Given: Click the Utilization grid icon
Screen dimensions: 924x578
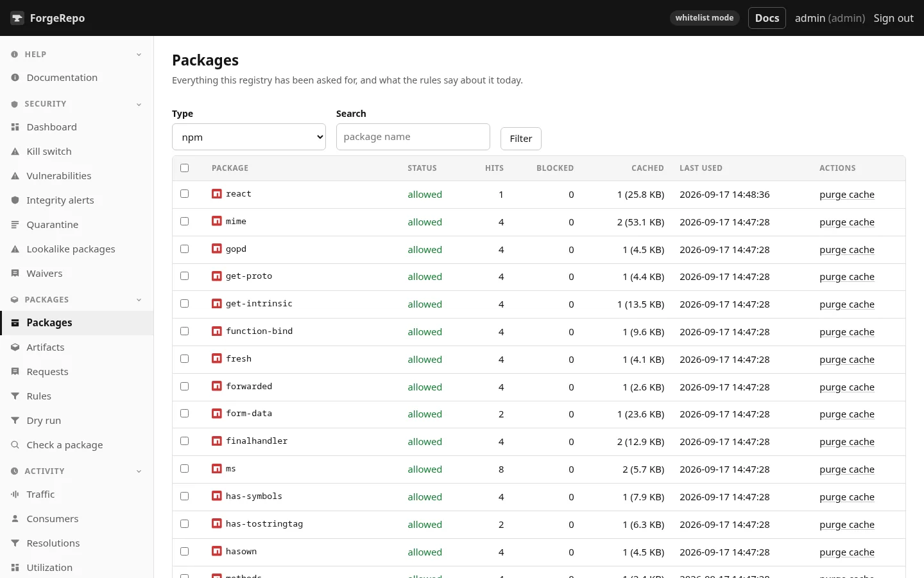Looking at the screenshot, I should [x=15, y=568].
